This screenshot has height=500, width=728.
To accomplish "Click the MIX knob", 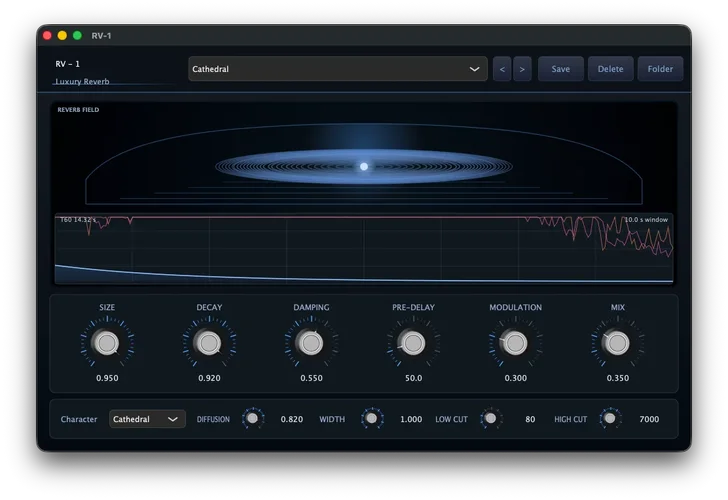I will 618,343.
